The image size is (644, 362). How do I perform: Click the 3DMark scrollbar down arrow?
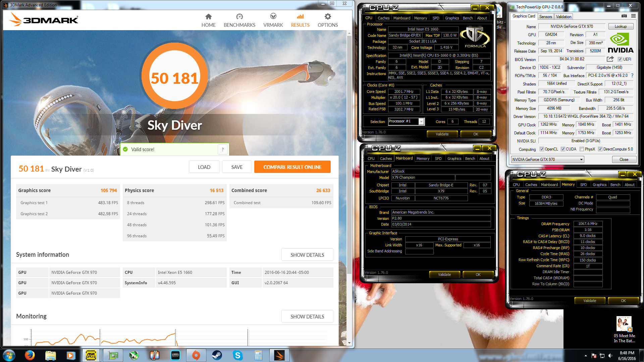[x=349, y=343]
